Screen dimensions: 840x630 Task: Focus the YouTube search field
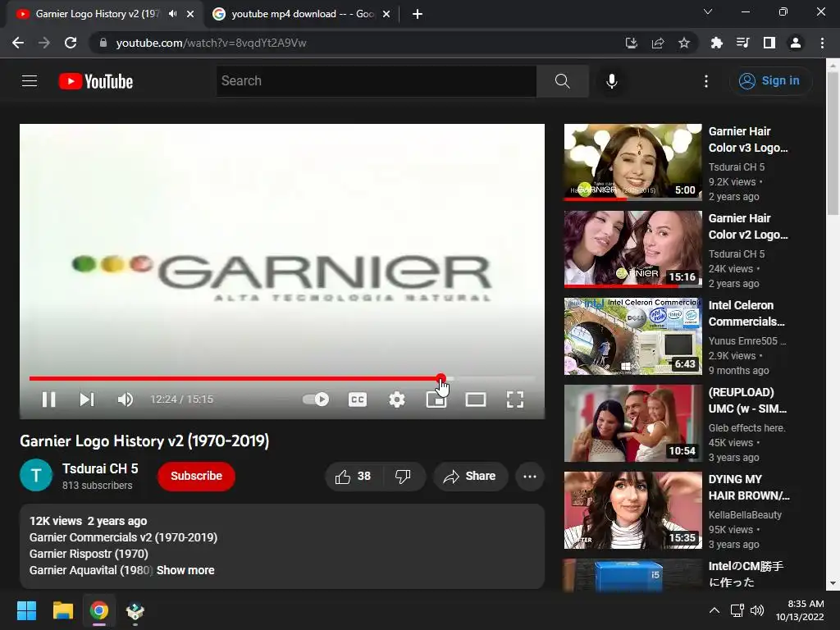click(376, 81)
